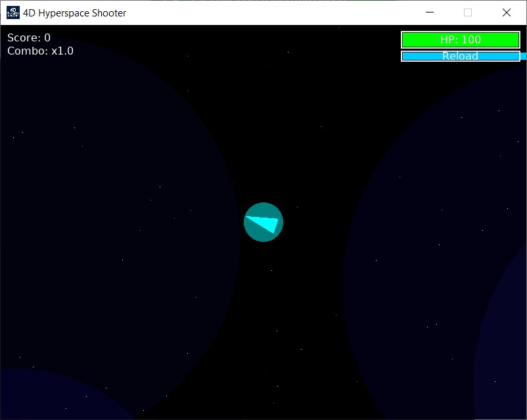Minimize the game window
Image resolution: width=527 pixels, height=420 pixels.
pos(430,12)
